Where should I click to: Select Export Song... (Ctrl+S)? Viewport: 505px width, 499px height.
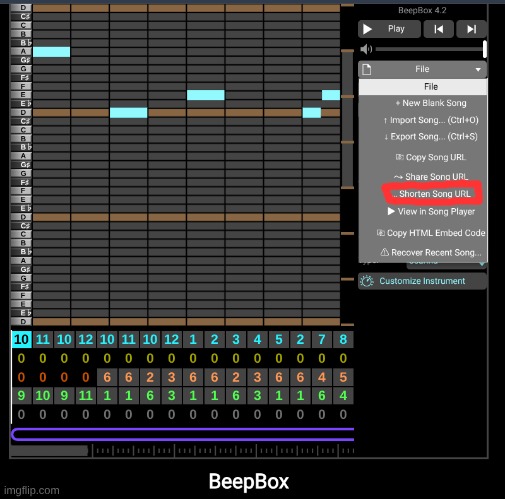(x=431, y=137)
